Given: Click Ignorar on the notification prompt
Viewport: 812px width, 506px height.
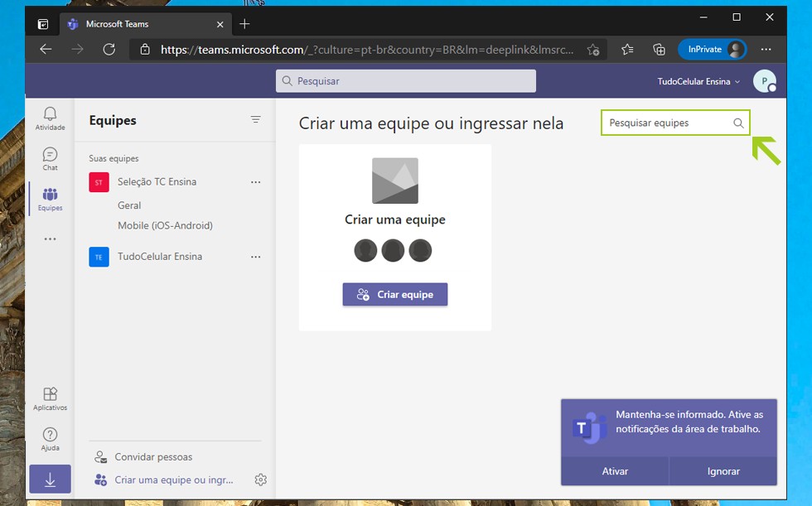Looking at the screenshot, I should 723,470.
